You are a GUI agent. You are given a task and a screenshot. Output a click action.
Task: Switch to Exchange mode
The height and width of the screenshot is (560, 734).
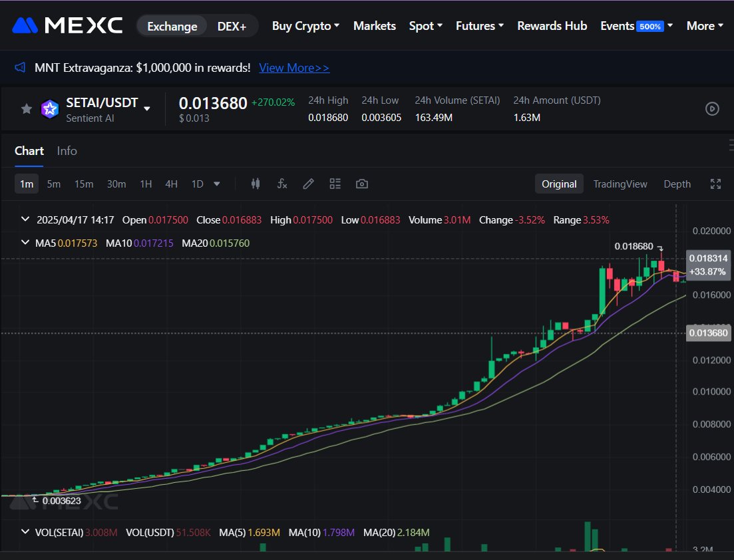pyautogui.click(x=172, y=26)
